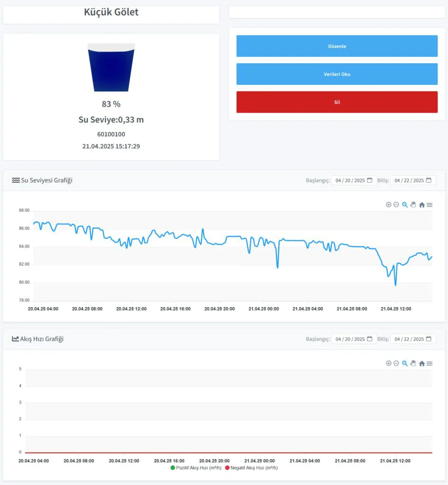
Task: Toggle the Negatif Akış Hızı legend series
Action: [x=251, y=468]
